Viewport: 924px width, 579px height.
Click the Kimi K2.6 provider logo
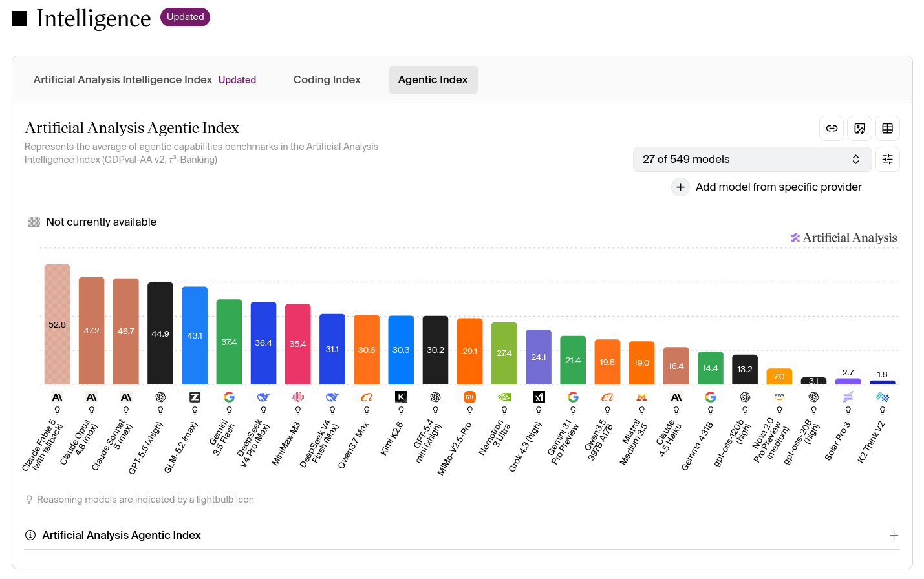[x=401, y=397]
